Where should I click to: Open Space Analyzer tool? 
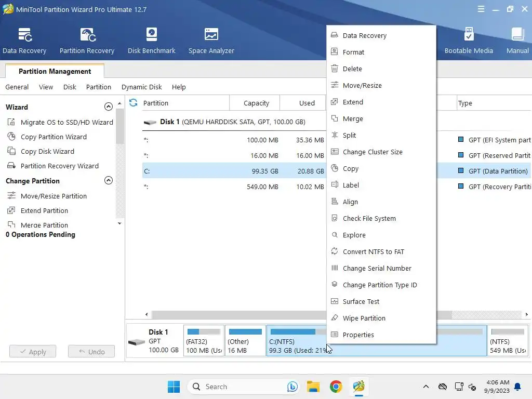211,41
